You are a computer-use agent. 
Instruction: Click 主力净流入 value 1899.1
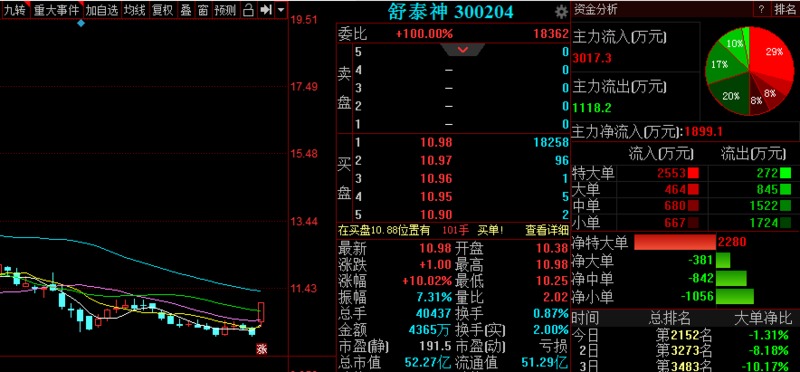pos(704,132)
